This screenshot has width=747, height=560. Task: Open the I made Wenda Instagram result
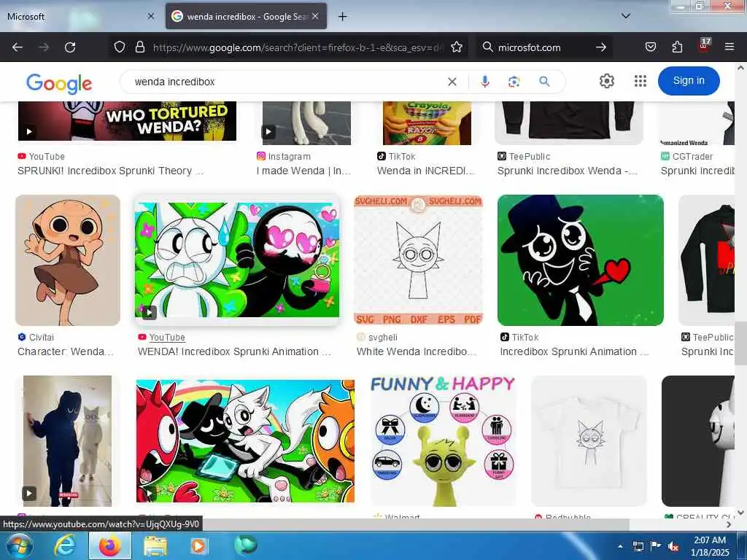click(x=303, y=171)
